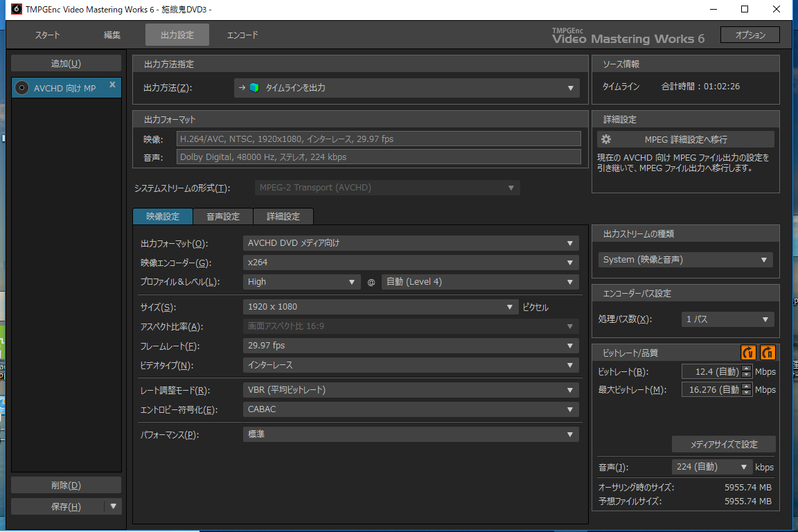
Task: Open the パフォーマンス dropdown showing 標準
Action: [411, 434]
